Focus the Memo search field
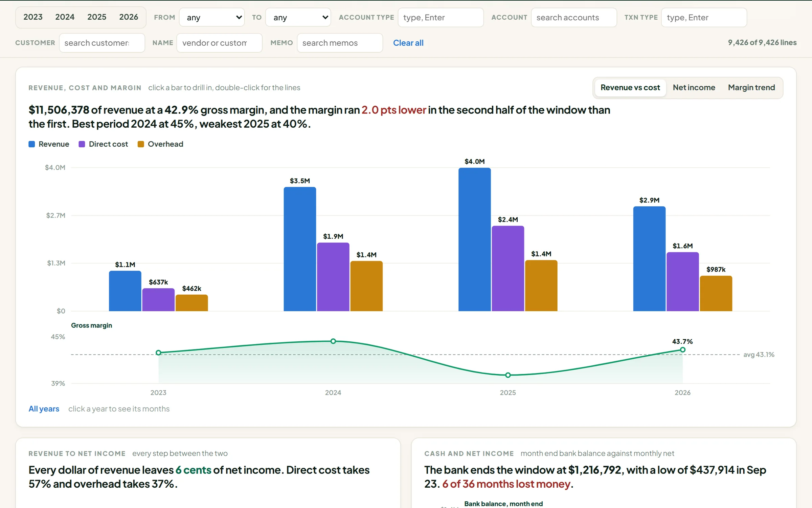The width and height of the screenshot is (812, 508). (340, 43)
